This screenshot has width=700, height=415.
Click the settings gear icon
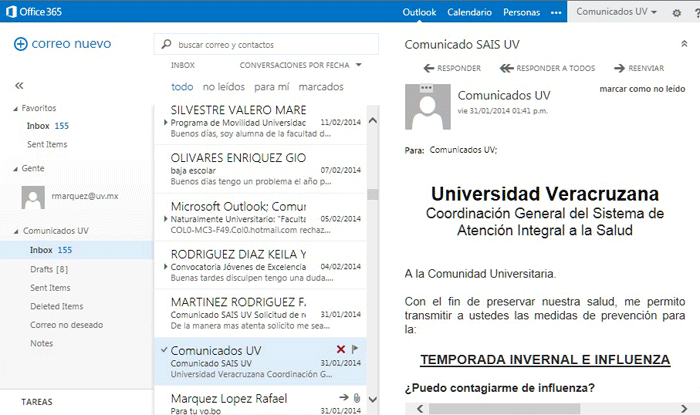[676, 13]
